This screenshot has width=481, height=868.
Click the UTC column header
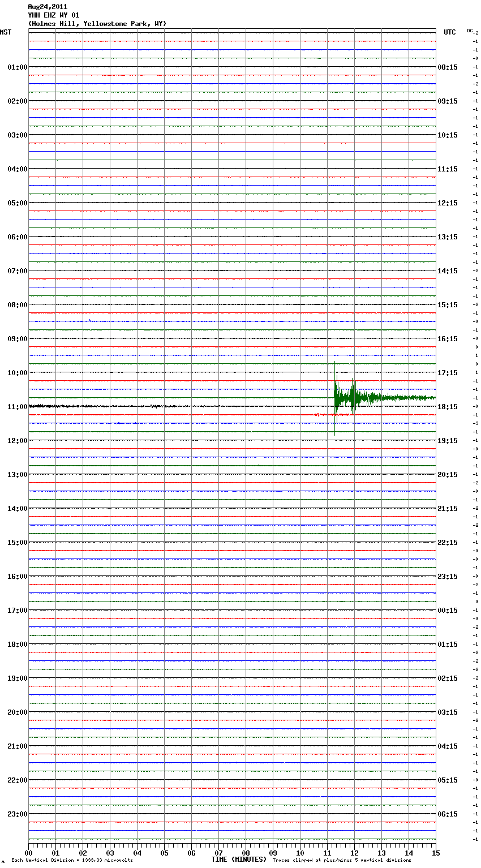point(449,32)
